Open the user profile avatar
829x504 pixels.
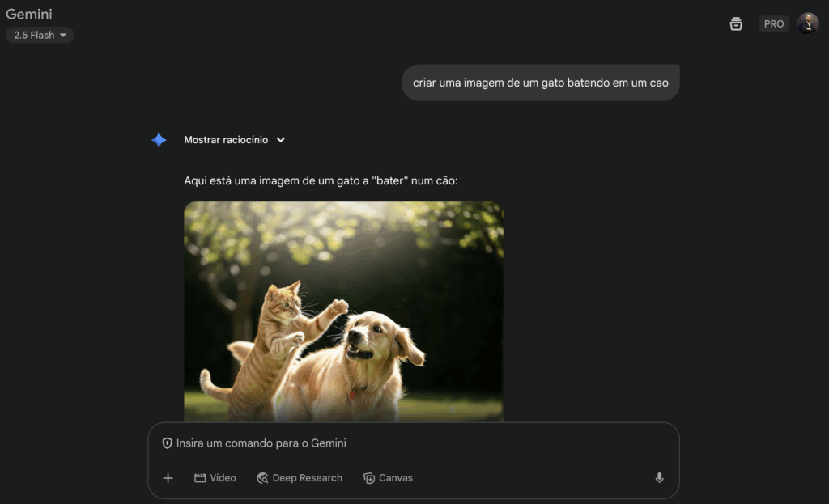[x=807, y=23]
